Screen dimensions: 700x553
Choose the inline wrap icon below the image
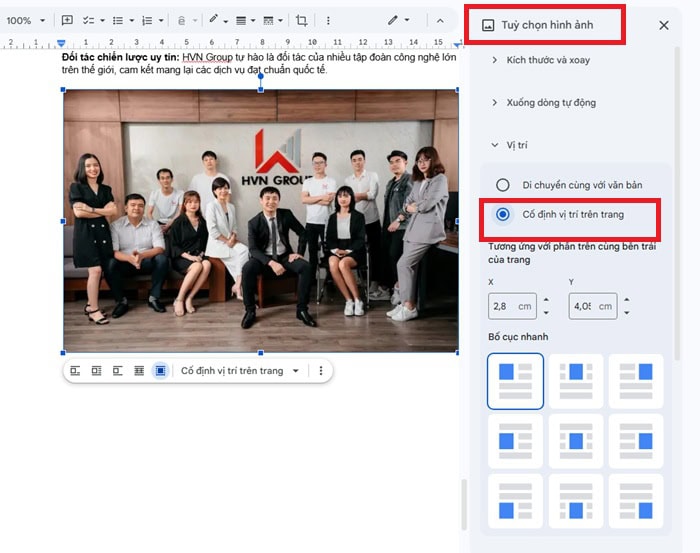pyautogui.click(x=75, y=370)
